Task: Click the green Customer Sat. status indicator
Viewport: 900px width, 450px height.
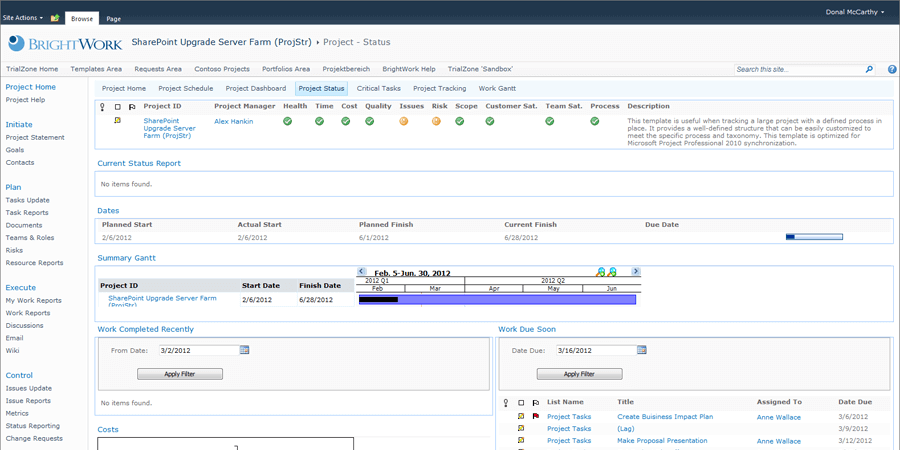Action: 490,121
